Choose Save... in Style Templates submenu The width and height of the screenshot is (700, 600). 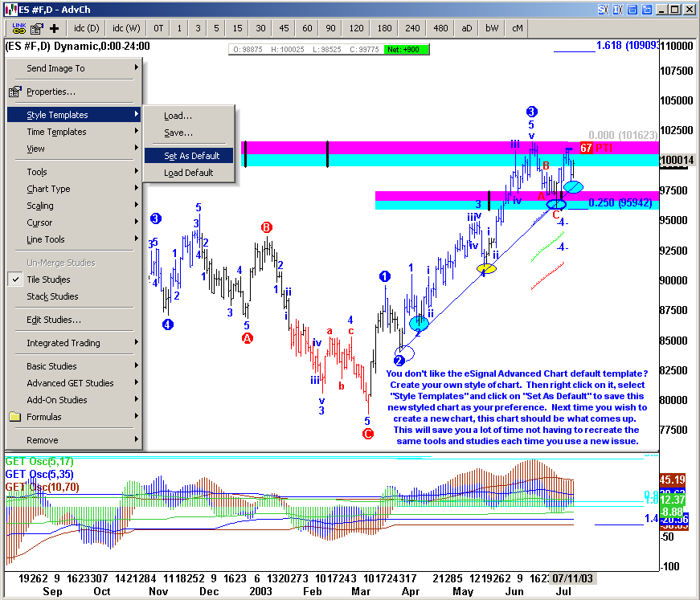click(x=189, y=133)
